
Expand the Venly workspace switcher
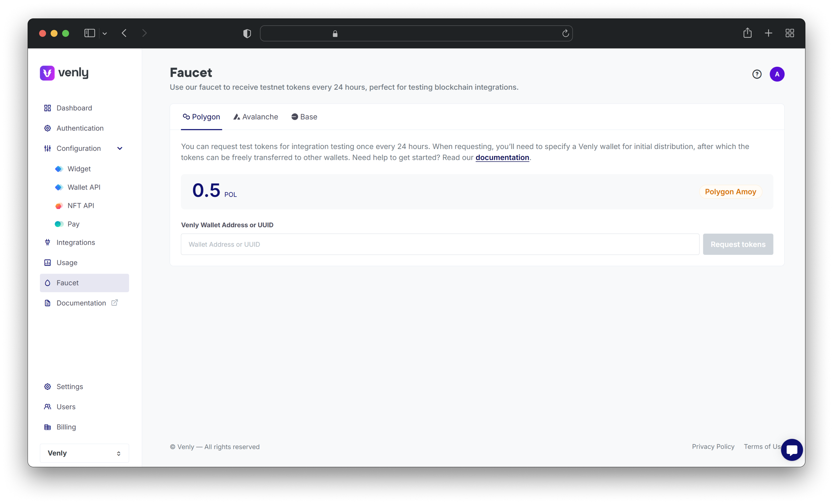84,453
